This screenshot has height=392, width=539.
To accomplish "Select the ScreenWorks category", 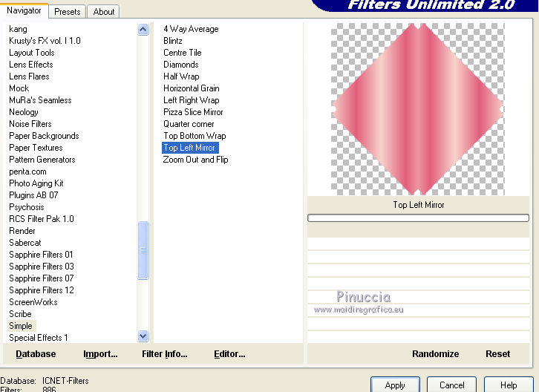I will (x=33, y=302).
